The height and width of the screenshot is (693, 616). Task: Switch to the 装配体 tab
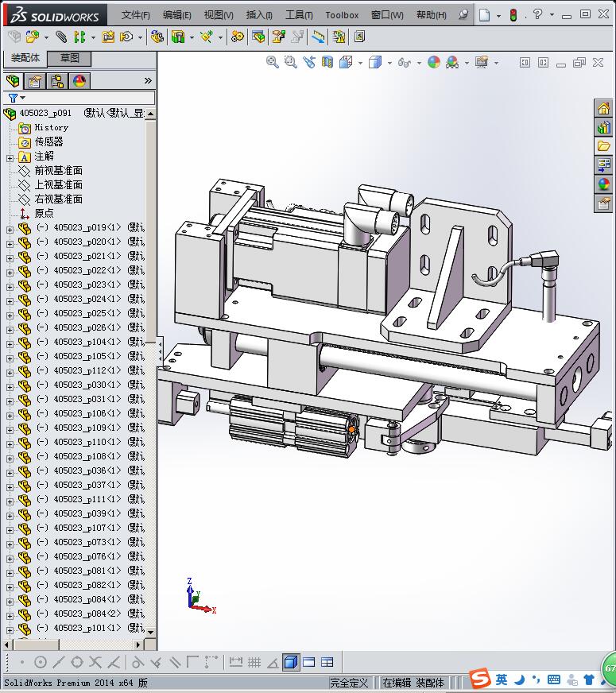[x=25, y=58]
